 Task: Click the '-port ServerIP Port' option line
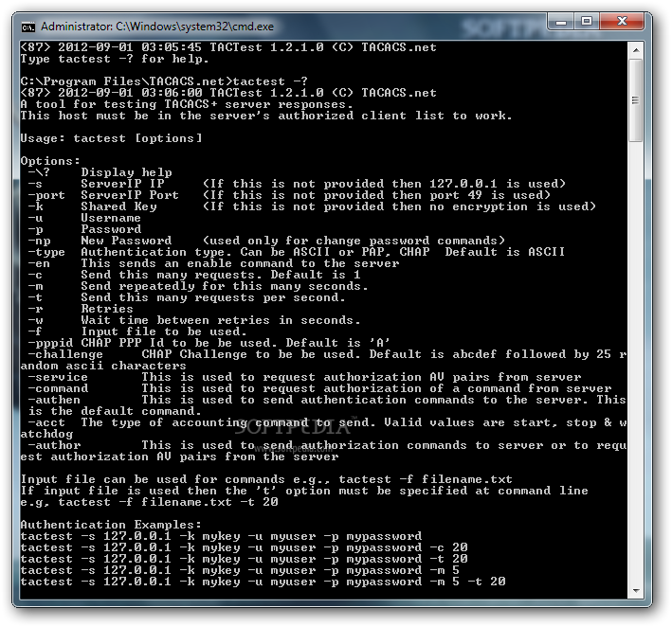(289, 195)
